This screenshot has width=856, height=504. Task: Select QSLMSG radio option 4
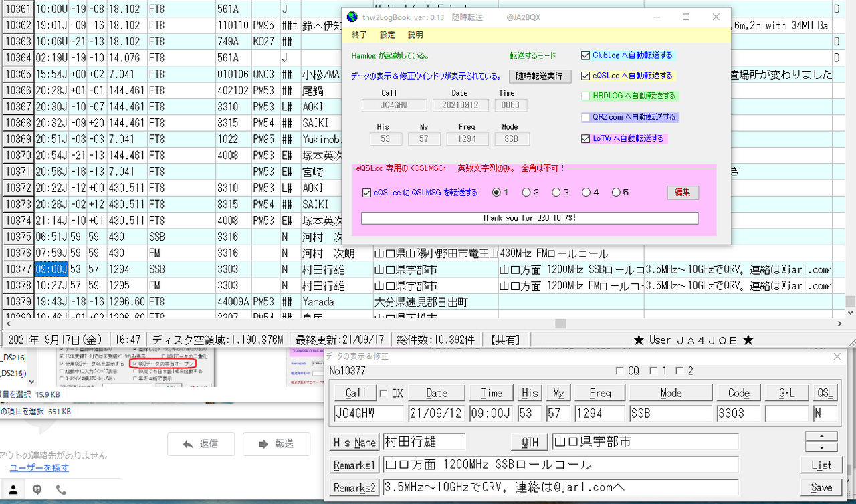[x=586, y=193]
